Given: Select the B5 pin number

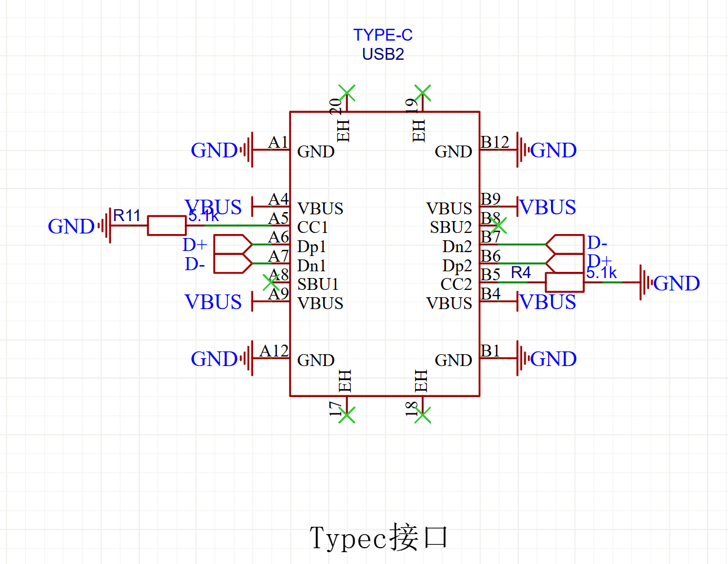Looking at the screenshot, I should point(491,275).
